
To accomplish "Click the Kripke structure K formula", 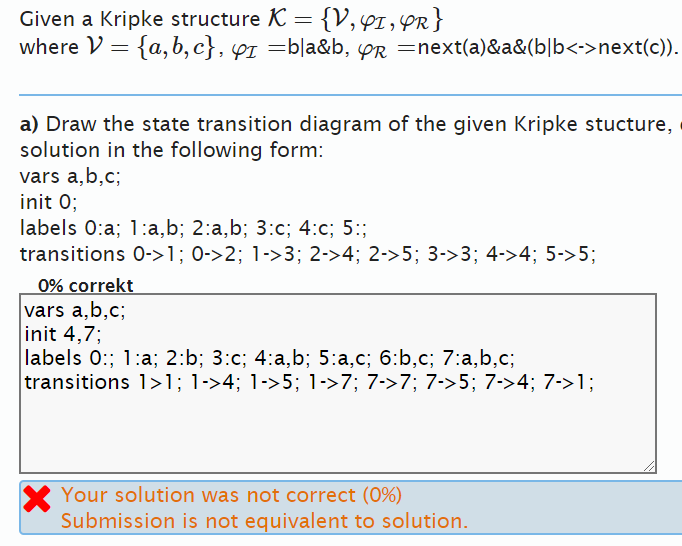I will (355, 19).
